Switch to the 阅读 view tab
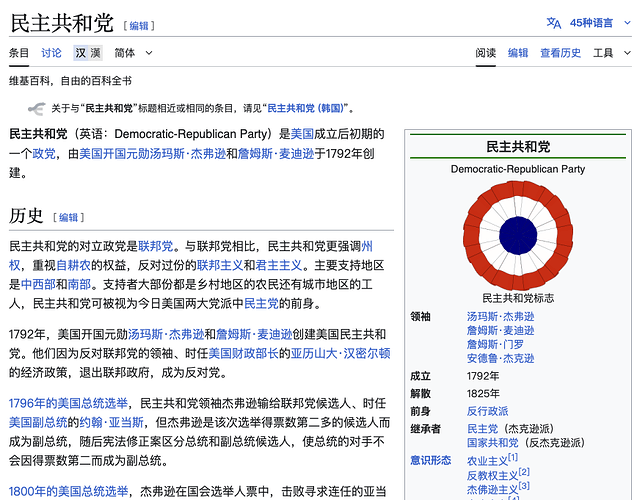This screenshot has width=637, height=500. (486, 53)
